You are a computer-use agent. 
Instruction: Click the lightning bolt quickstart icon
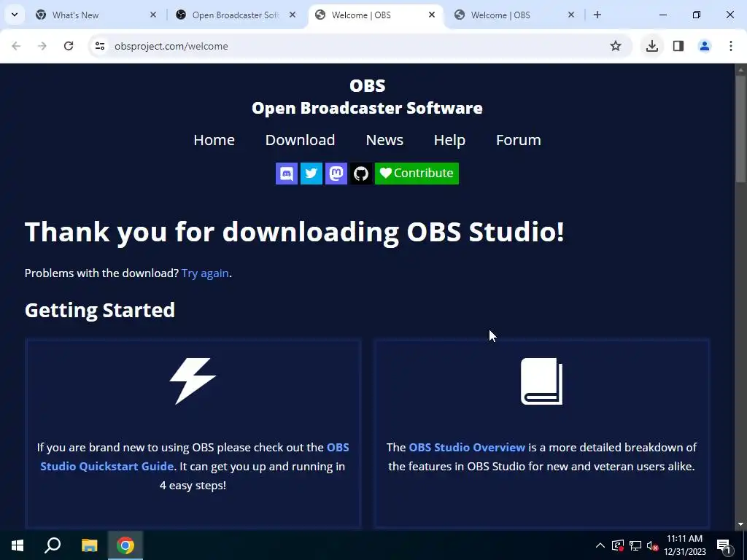pos(193,381)
